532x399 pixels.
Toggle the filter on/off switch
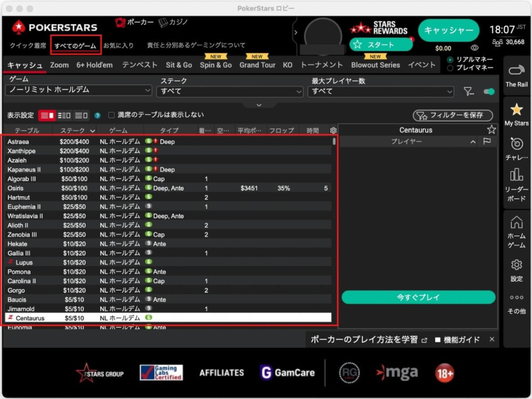click(x=489, y=91)
